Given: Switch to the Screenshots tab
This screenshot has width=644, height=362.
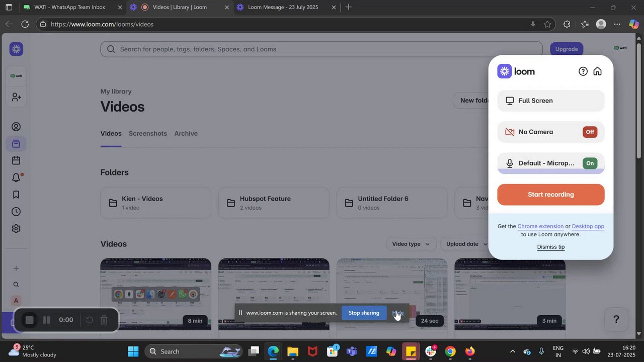Looking at the screenshot, I should coord(148,133).
